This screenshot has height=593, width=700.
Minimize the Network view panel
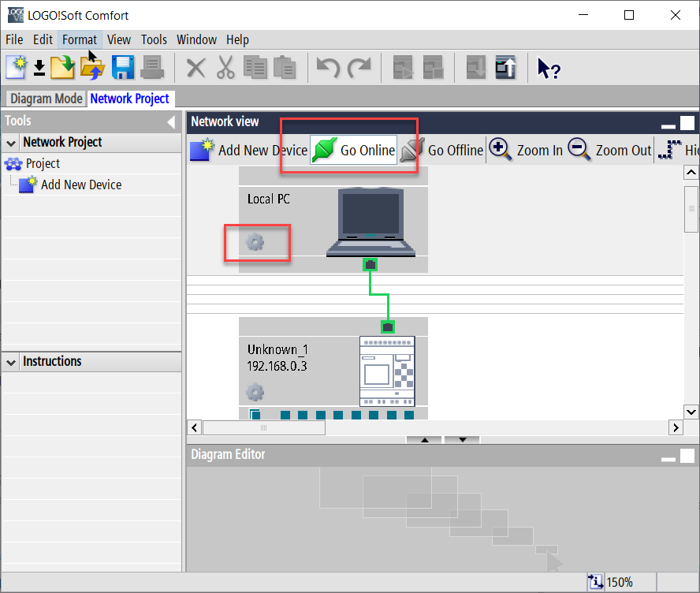point(668,125)
